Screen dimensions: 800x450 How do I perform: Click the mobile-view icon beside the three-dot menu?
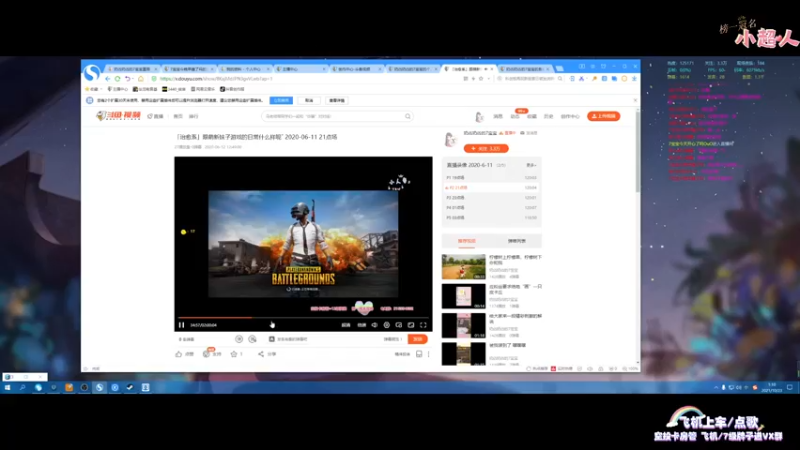point(419,354)
